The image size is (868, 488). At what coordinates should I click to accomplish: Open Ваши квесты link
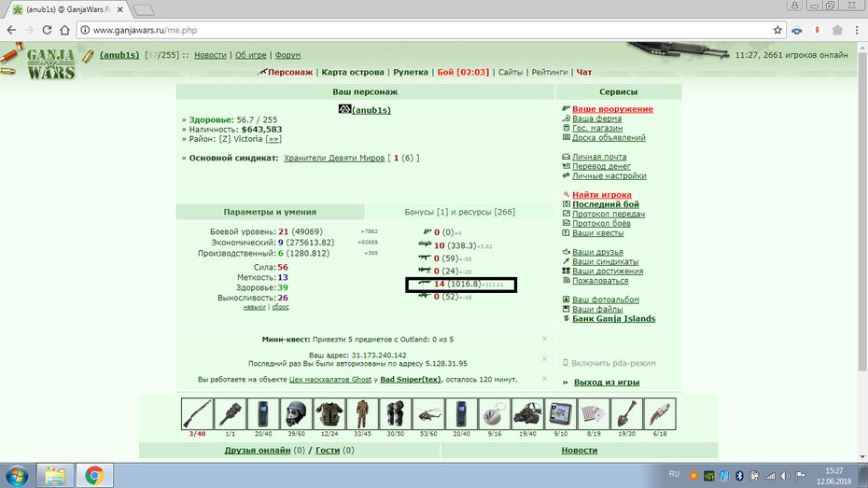coord(598,233)
